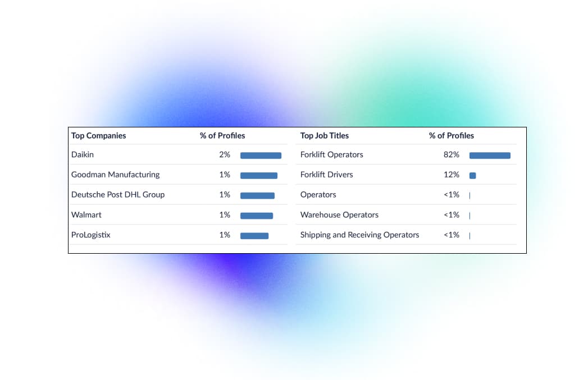
Task: Click the Daikin percentage bar
Action: [261, 155]
